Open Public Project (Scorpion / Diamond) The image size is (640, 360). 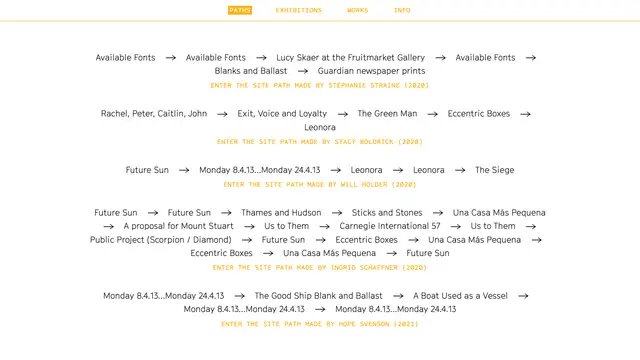[x=161, y=240]
